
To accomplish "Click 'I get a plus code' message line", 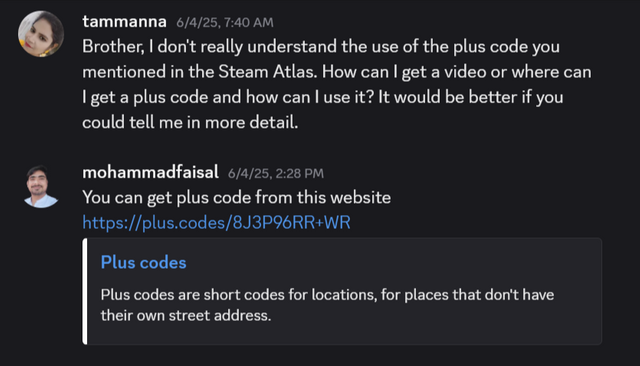I will [322, 97].
